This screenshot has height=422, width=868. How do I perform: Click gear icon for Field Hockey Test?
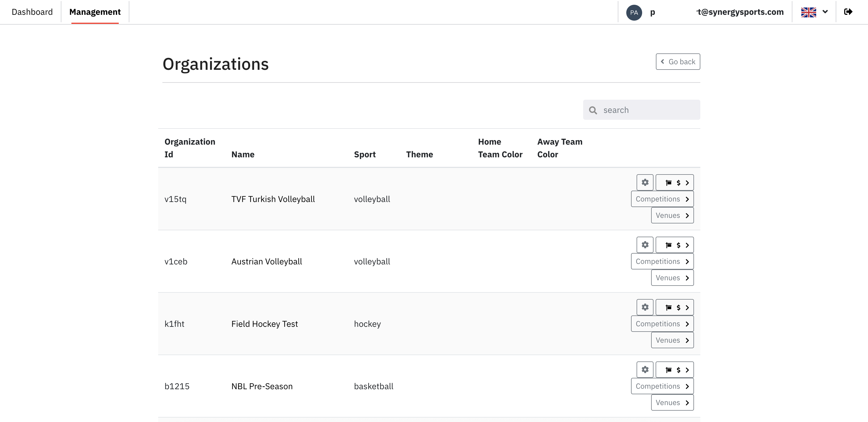pyautogui.click(x=645, y=307)
